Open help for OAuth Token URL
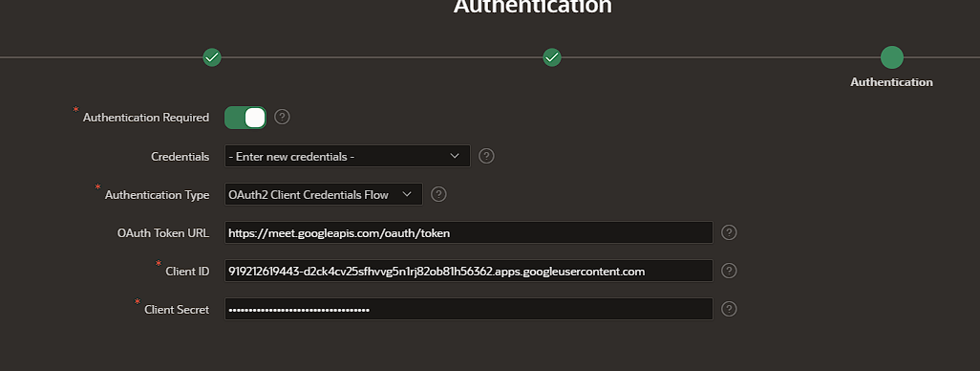 729,232
